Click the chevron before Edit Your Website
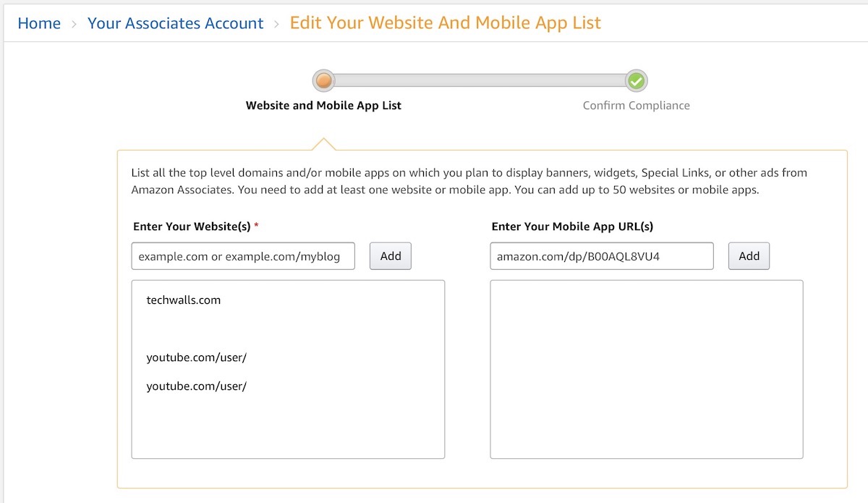This screenshot has width=868, height=503. 276,24
